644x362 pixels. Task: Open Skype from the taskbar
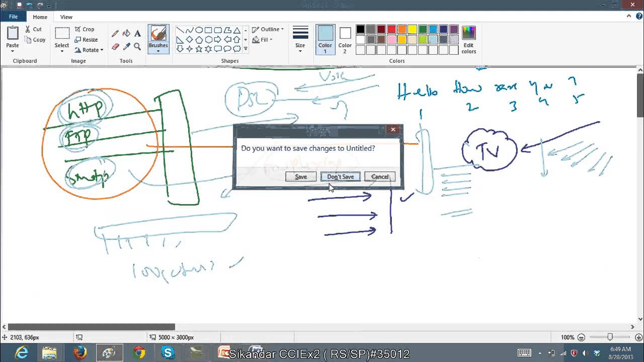(168, 353)
